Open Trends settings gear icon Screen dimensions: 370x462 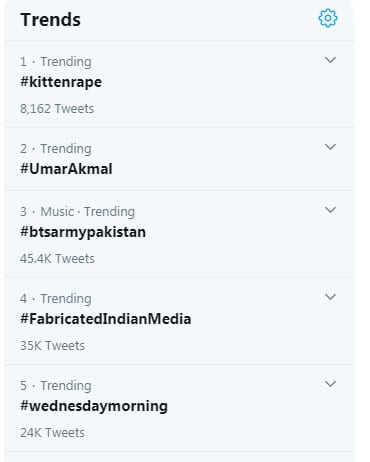click(x=328, y=18)
